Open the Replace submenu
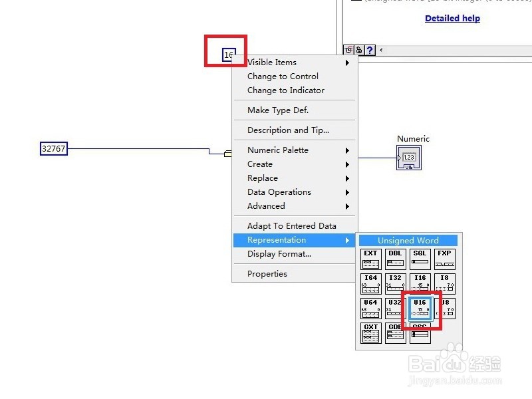The width and height of the screenshot is (532, 399). [x=295, y=178]
